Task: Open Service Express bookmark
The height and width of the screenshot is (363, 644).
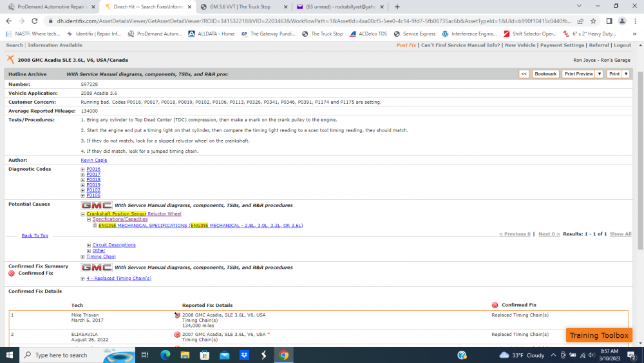Action: (414, 34)
